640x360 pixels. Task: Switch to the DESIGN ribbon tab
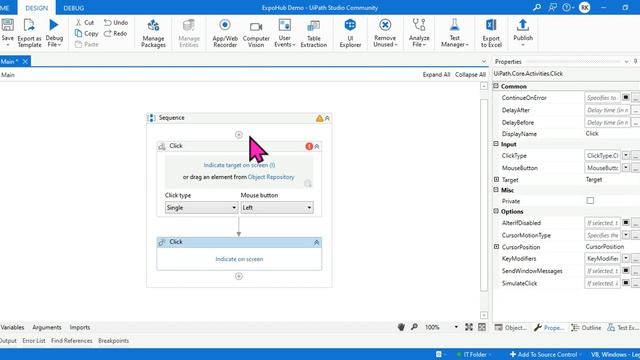[x=36, y=8]
